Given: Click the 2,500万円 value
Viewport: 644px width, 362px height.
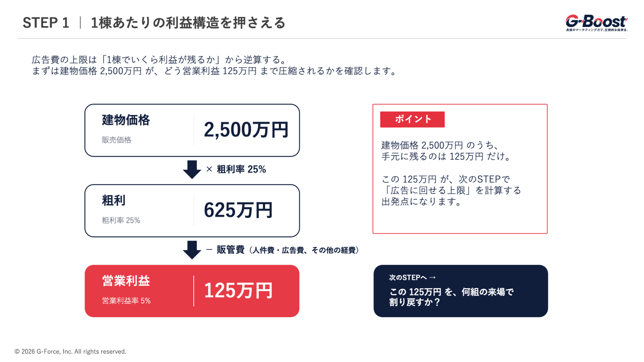Looking at the screenshot, I should coord(246,130).
